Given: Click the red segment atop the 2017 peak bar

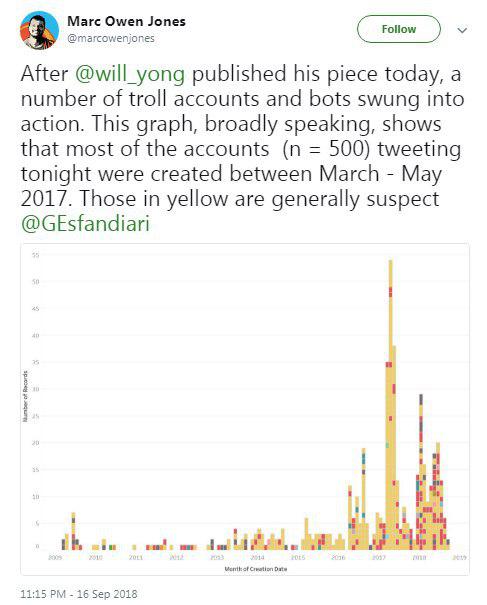Looking at the screenshot, I should point(391,292).
